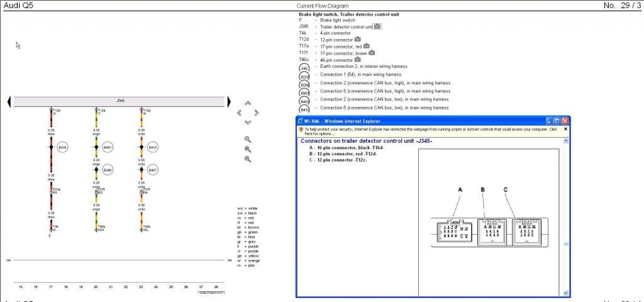Open camera image for T12d 12-pin connector
644x302 pixels.
pyautogui.click(x=357, y=39)
